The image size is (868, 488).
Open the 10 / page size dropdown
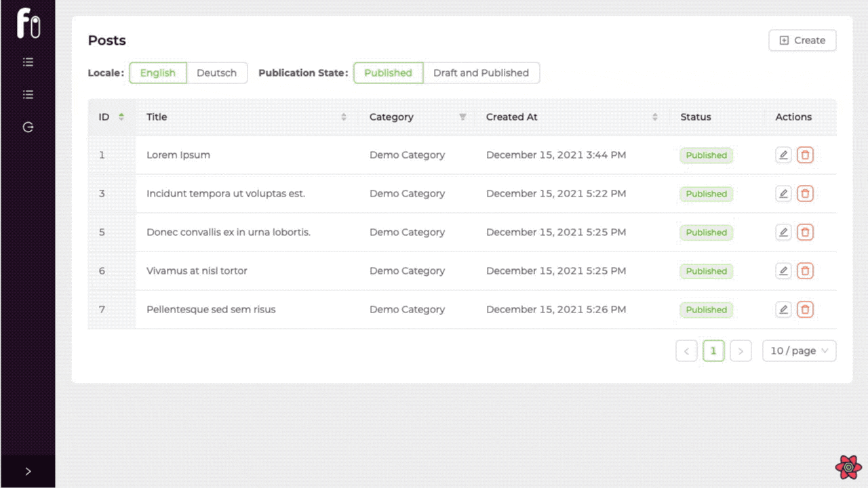point(799,351)
